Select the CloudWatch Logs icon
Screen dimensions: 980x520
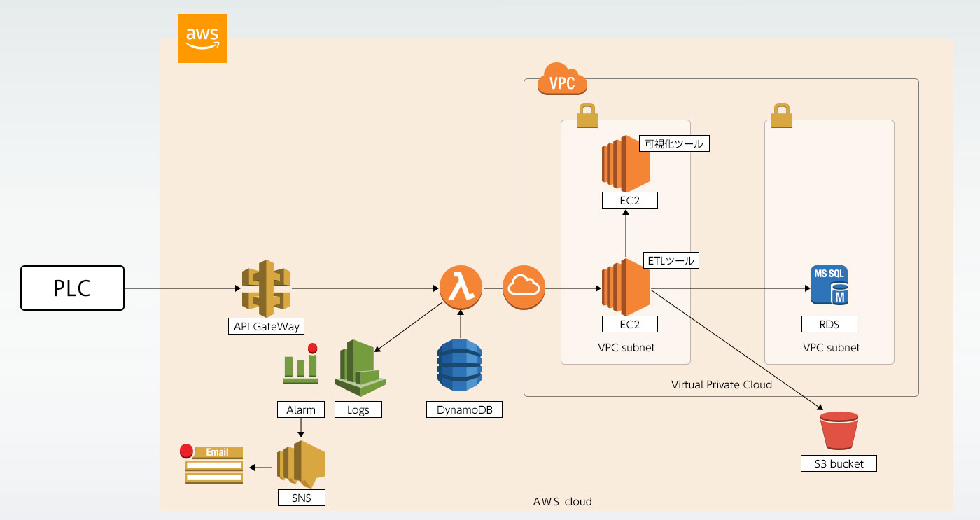[x=360, y=368]
